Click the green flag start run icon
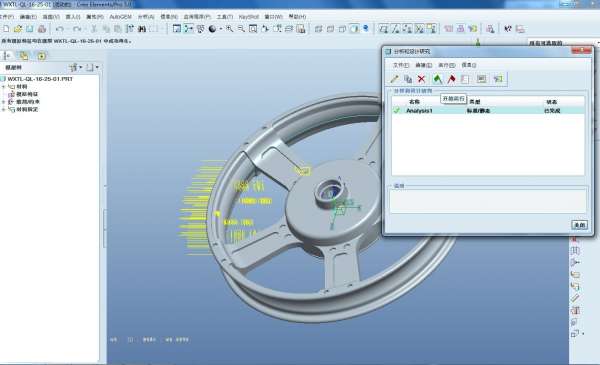Image resolution: width=600 pixels, height=365 pixels. 437,79
